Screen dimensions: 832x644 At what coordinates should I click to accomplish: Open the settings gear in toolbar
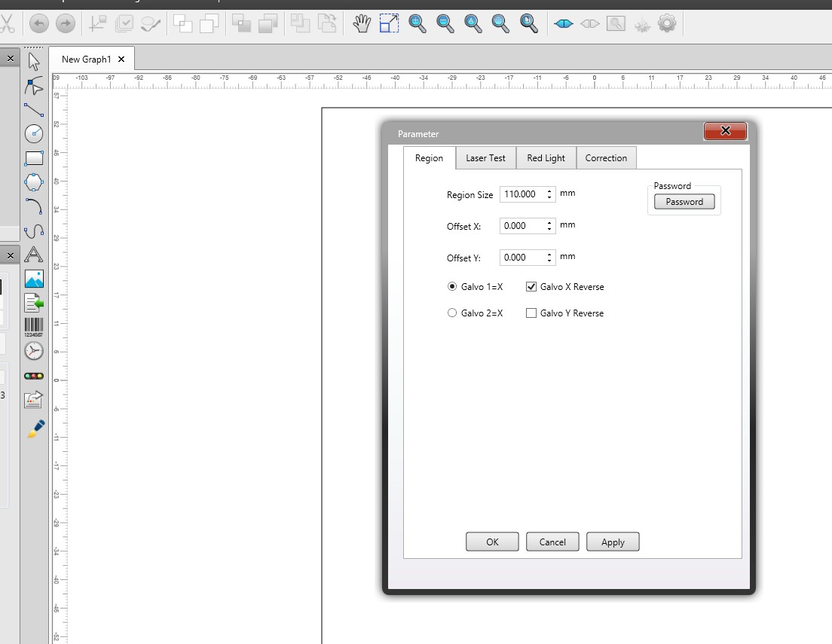click(667, 24)
